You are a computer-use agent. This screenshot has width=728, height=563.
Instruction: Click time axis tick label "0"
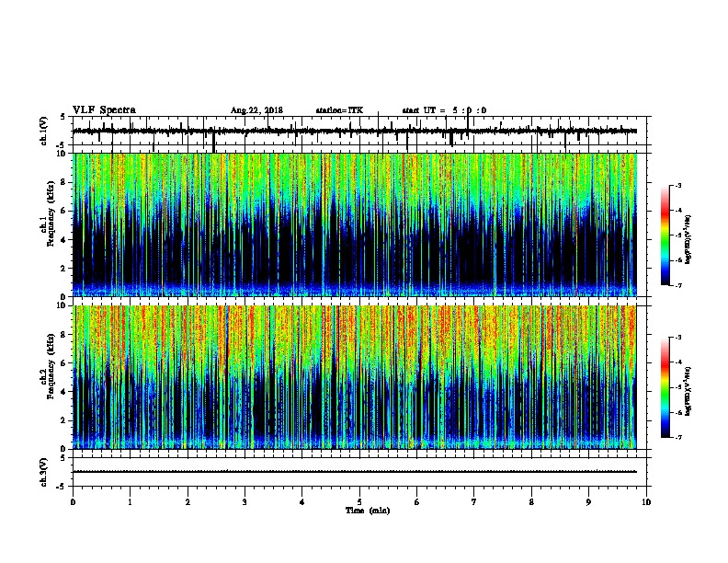click(x=73, y=502)
